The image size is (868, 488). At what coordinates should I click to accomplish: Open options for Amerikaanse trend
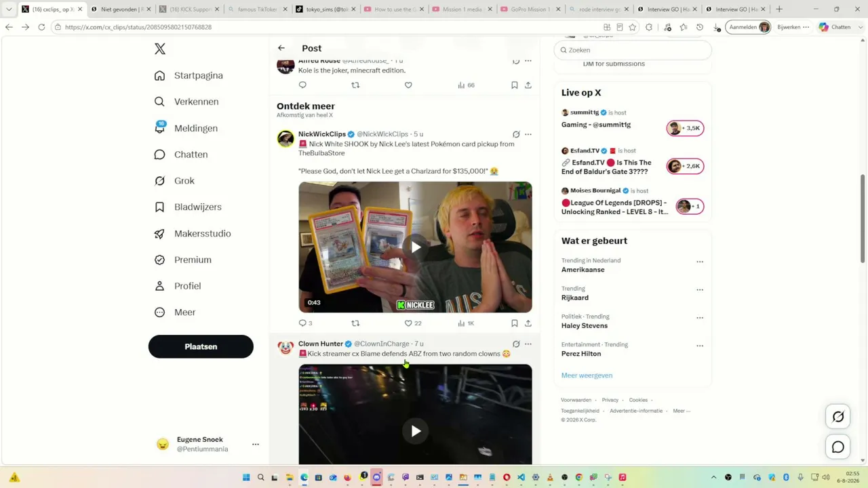coord(700,262)
